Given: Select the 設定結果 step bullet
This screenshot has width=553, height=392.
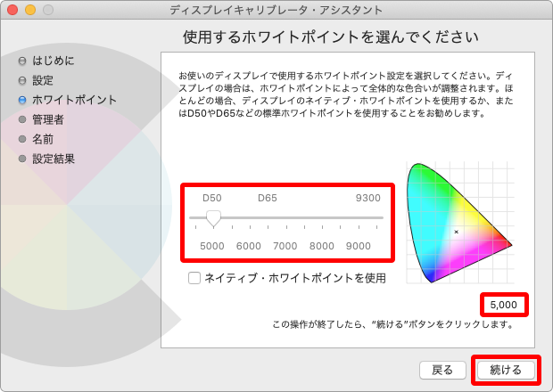Looking at the screenshot, I should pos(22,159).
